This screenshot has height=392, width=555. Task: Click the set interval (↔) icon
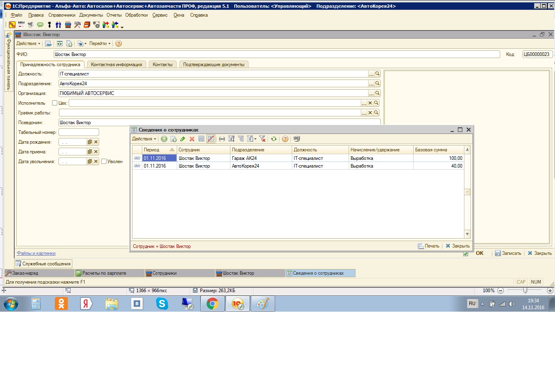click(x=222, y=139)
